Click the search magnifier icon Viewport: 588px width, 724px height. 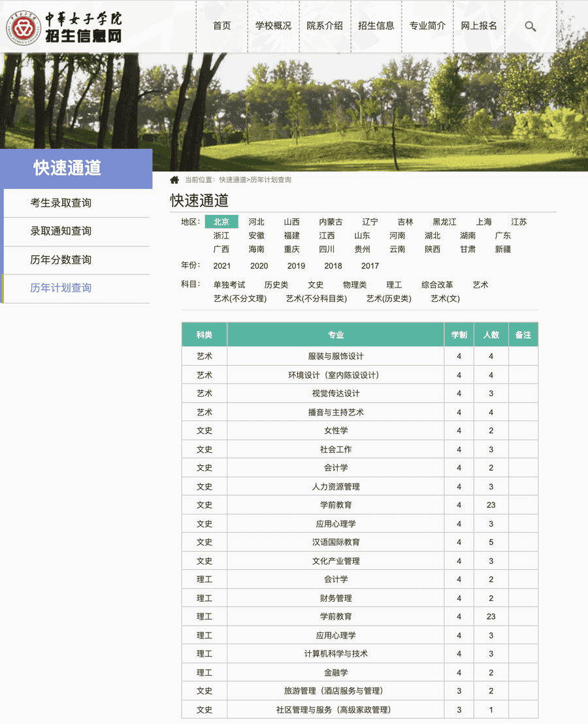[530, 26]
